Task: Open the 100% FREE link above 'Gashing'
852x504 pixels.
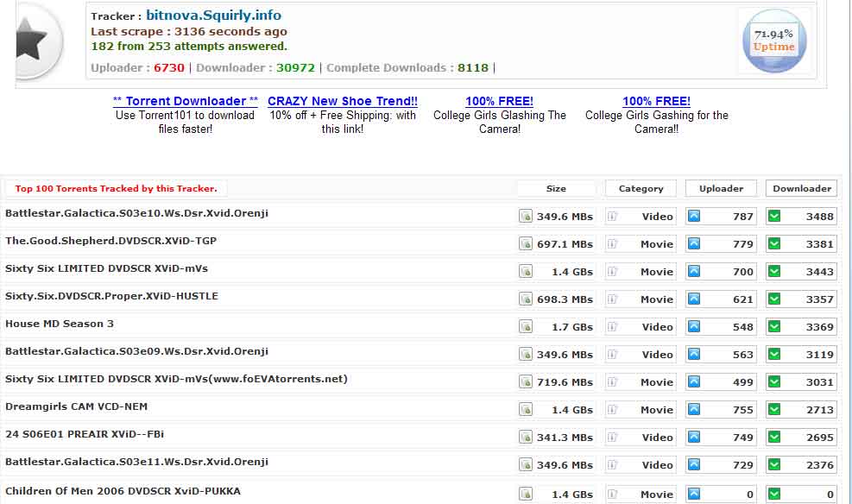Action: point(656,101)
